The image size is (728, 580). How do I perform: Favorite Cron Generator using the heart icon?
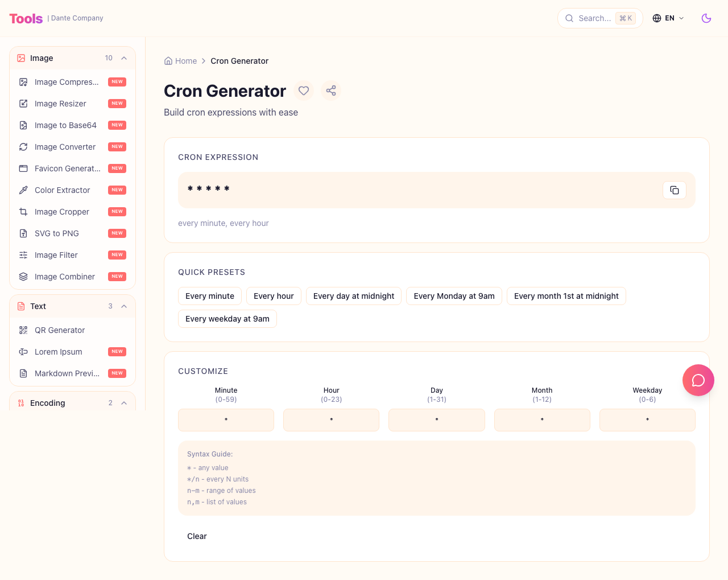pos(304,91)
